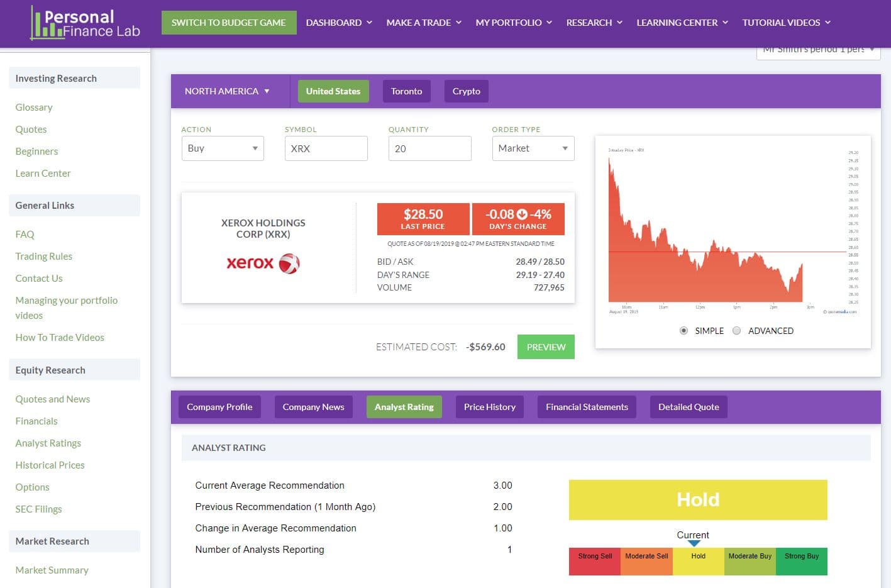Click Switch to Budget Game button
This screenshot has height=588, width=891.
pyautogui.click(x=229, y=23)
